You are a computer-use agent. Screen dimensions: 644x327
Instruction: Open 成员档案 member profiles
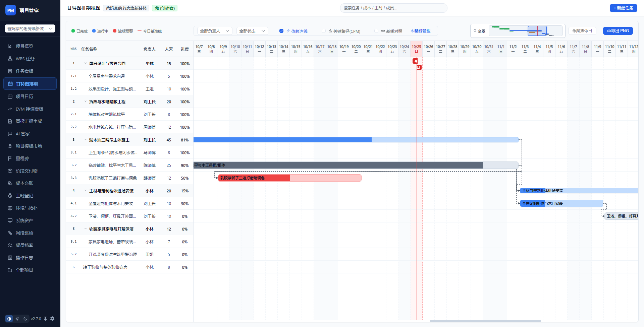pos(30,245)
